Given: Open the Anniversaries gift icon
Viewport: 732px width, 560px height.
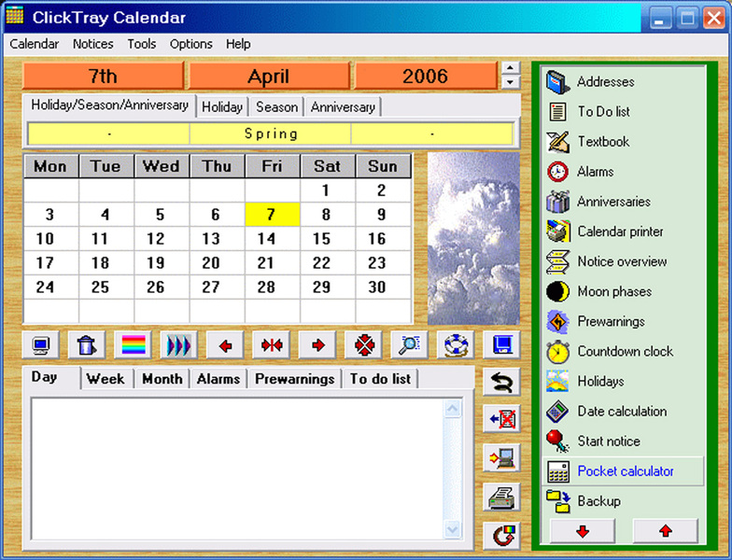Looking at the screenshot, I should click(x=558, y=202).
